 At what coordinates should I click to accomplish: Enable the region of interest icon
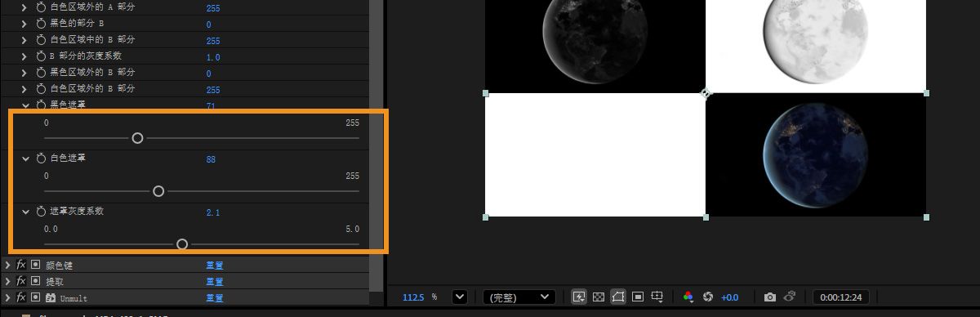pyautogui.click(x=638, y=297)
